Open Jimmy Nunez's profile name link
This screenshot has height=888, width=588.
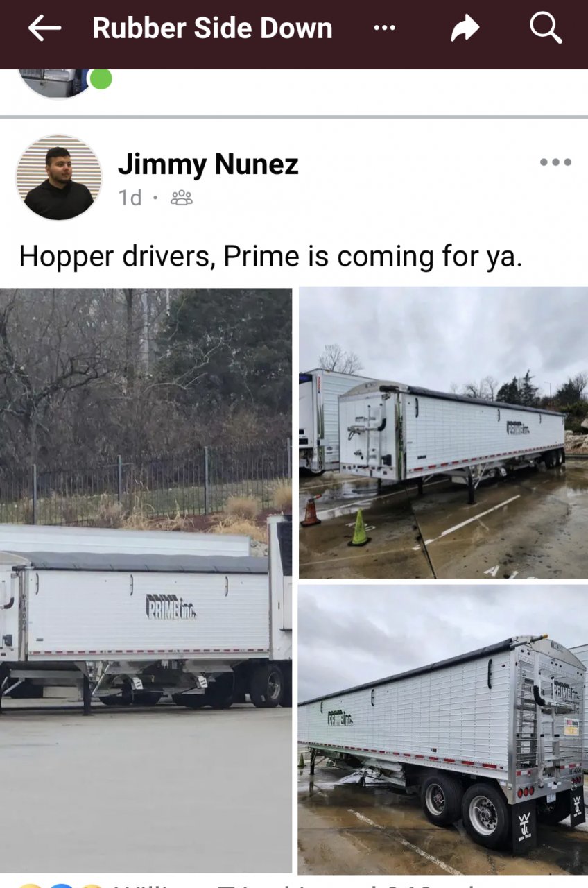coord(208,164)
